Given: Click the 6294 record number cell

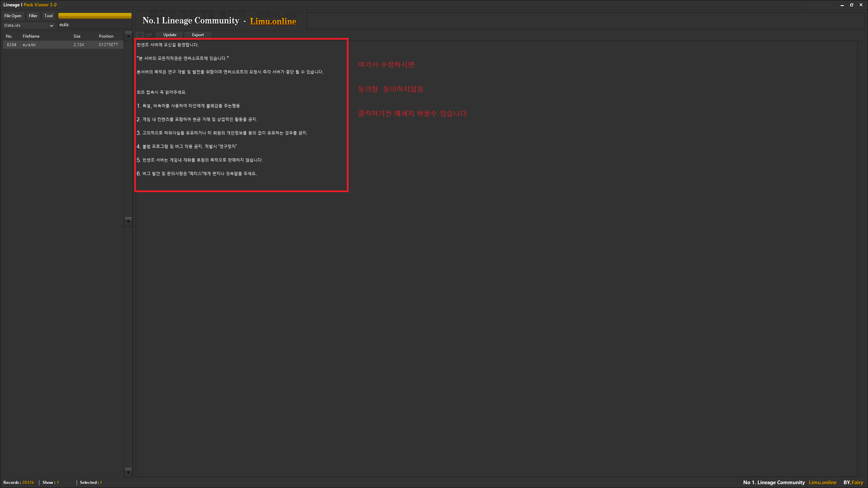Looking at the screenshot, I should [x=12, y=45].
